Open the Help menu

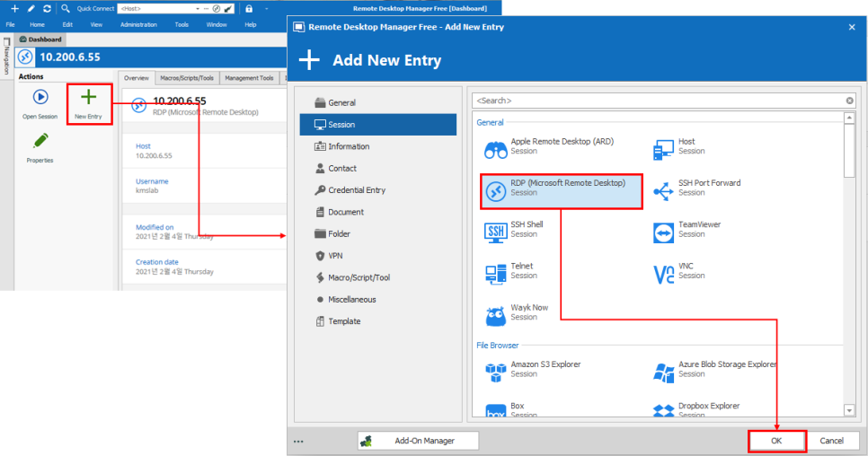(x=251, y=24)
